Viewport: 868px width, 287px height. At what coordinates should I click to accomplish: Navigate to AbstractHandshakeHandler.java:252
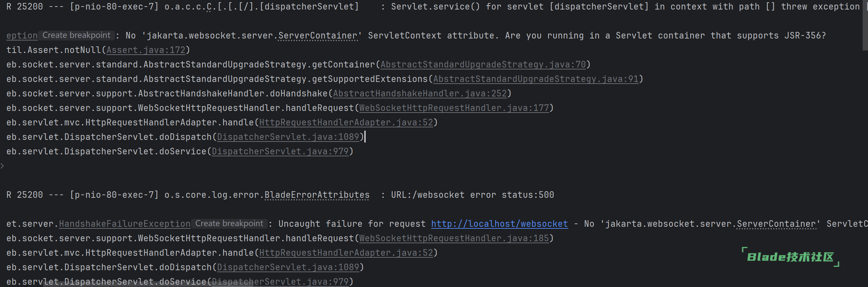pos(420,94)
